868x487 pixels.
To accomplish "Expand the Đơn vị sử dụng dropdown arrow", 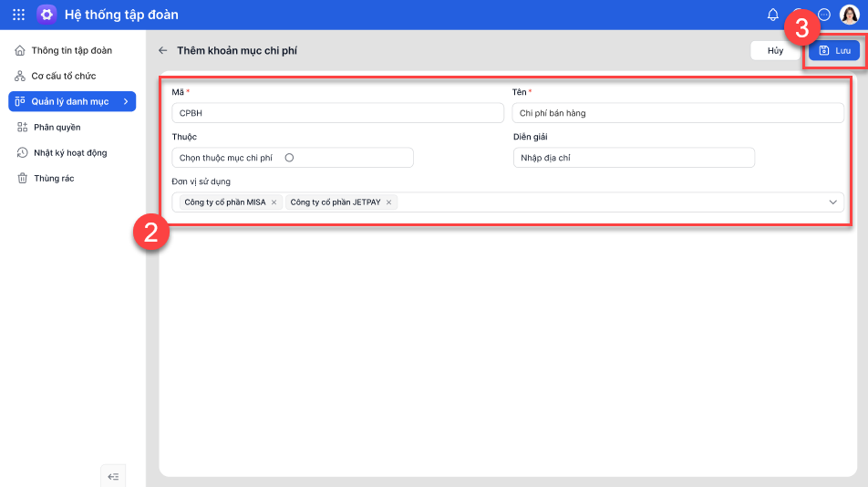I will pyautogui.click(x=832, y=202).
